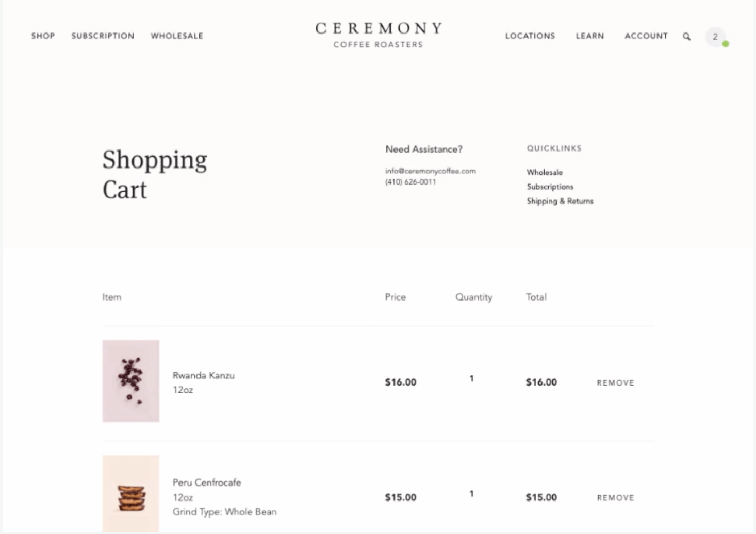Go to the Subscription menu item

[103, 36]
